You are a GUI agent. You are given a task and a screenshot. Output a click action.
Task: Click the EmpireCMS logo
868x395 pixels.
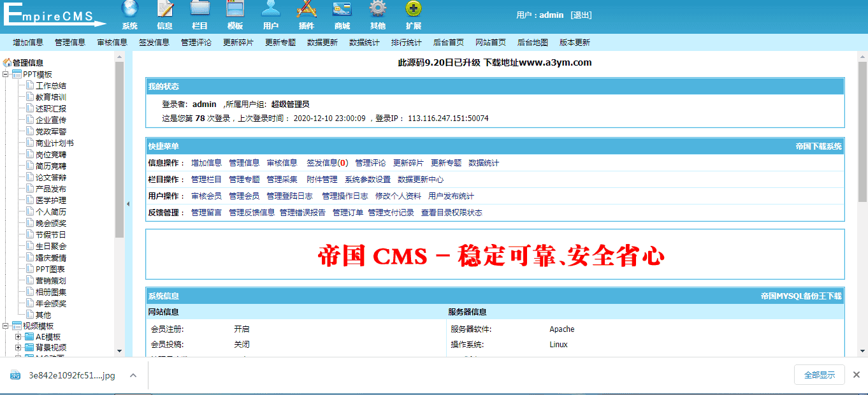pyautogui.click(x=54, y=14)
